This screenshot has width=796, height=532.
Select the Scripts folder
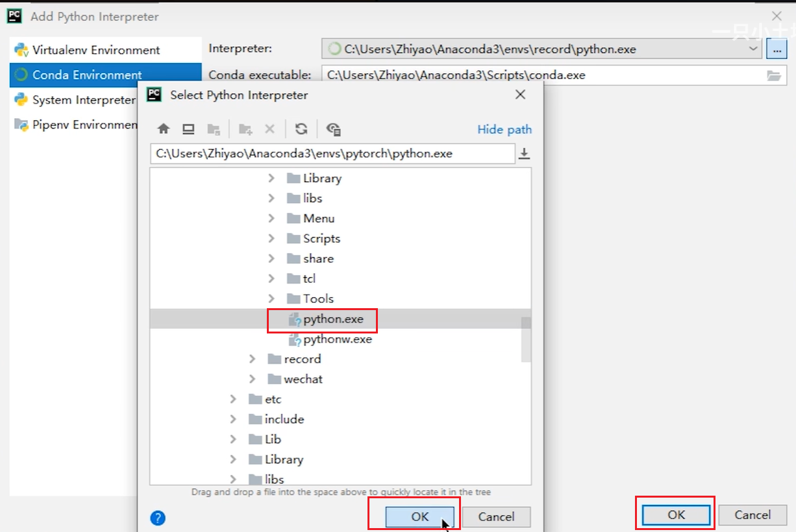[314, 238]
